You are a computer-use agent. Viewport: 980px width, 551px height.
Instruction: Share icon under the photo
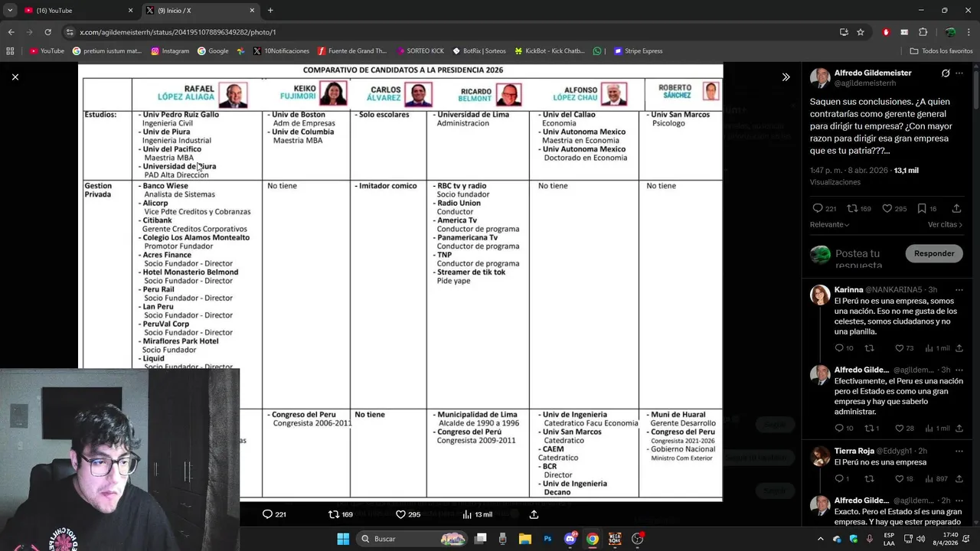pos(534,514)
